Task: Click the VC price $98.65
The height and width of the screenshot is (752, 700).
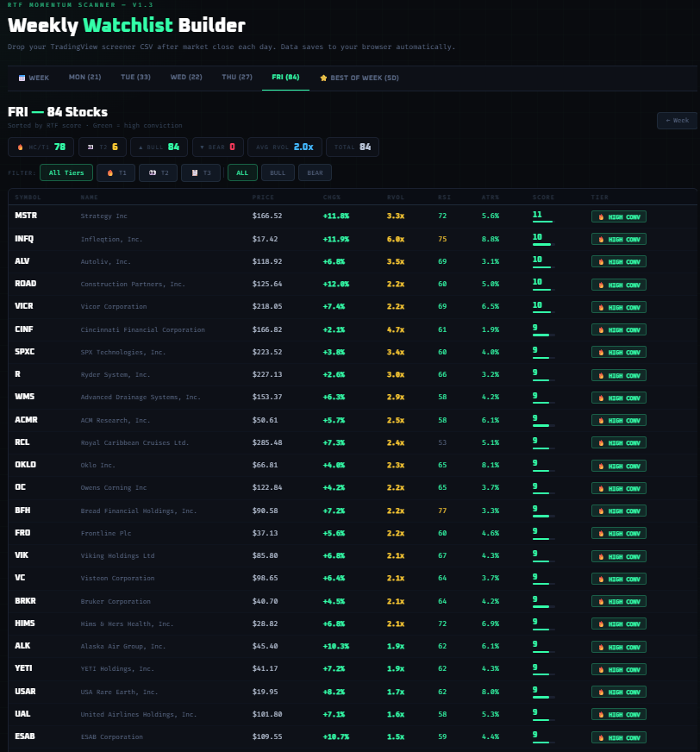Action: pos(266,578)
